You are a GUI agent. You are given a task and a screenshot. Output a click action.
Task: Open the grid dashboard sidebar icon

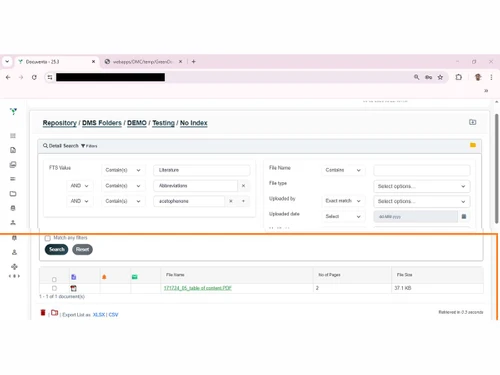[x=13, y=136]
